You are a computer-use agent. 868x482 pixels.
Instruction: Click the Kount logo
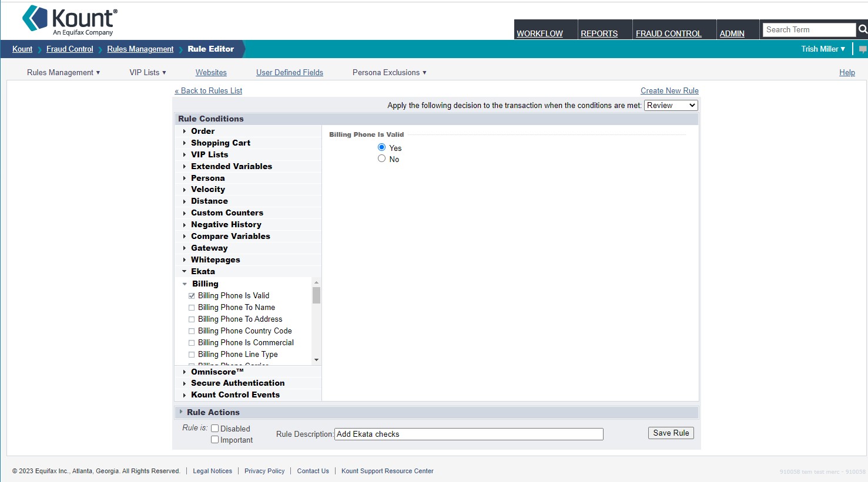70,21
